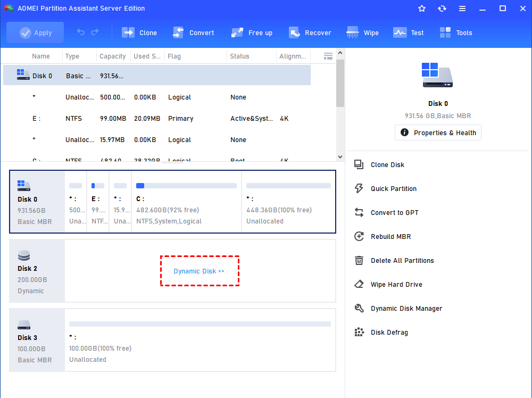Select Disk 0 header in disk map
Screen dimensions: 532x398
[37, 202]
